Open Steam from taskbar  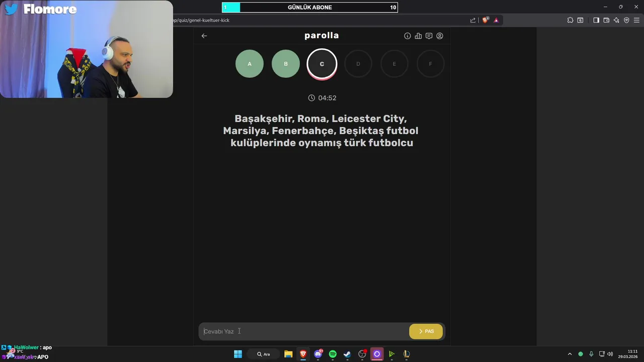click(347, 354)
